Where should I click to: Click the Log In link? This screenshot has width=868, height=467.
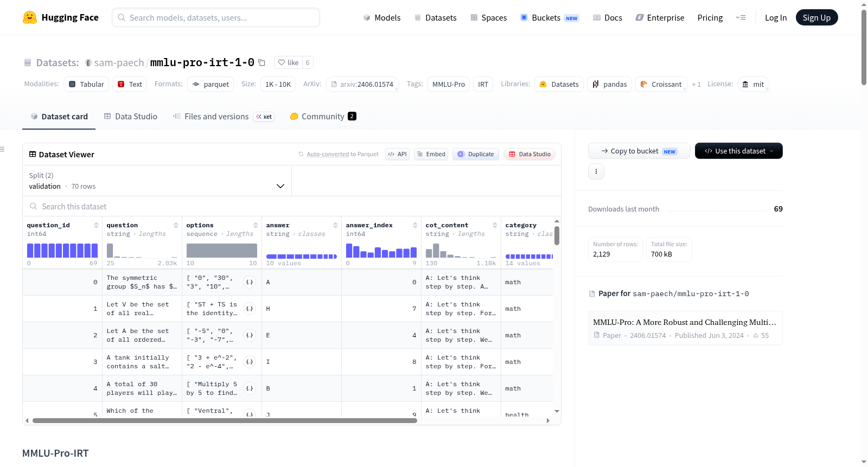775,17
